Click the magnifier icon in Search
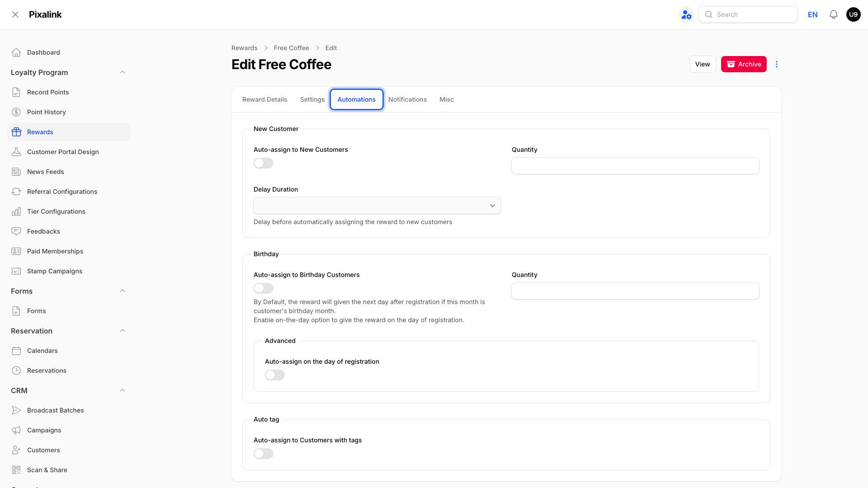This screenshot has width=868, height=488. click(709, 14)
